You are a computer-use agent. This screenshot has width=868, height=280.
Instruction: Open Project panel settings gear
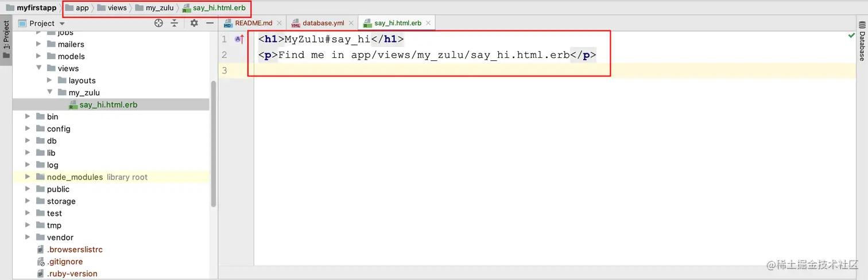point(194,23)
